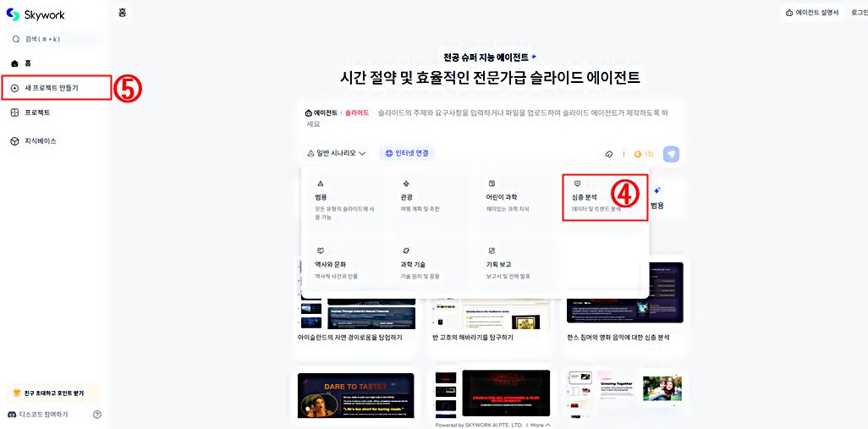This screenshot has height=429, width=868.
Task: Click the 천공 슈퍼 지능 에이전트 heading
Action: [x=486, y=57]
